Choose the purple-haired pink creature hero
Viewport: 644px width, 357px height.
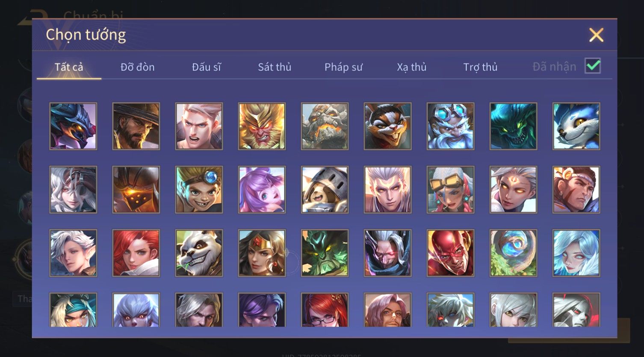point(262,190)
